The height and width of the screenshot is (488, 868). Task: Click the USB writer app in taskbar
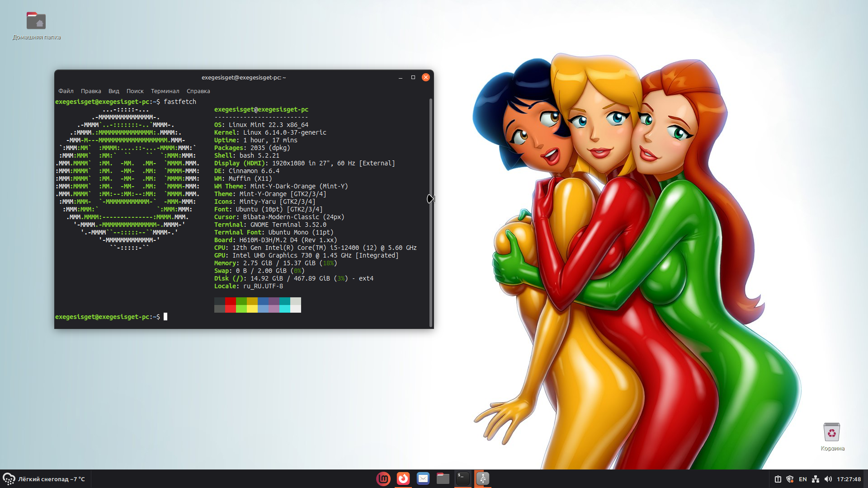[x=482, y=479]
